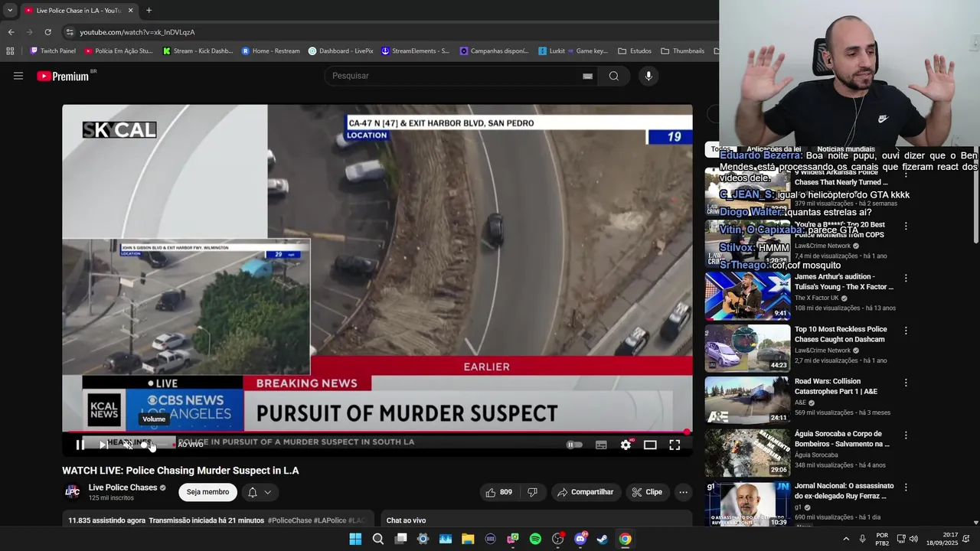Create a Clipe from video

[x=647, y=492]
